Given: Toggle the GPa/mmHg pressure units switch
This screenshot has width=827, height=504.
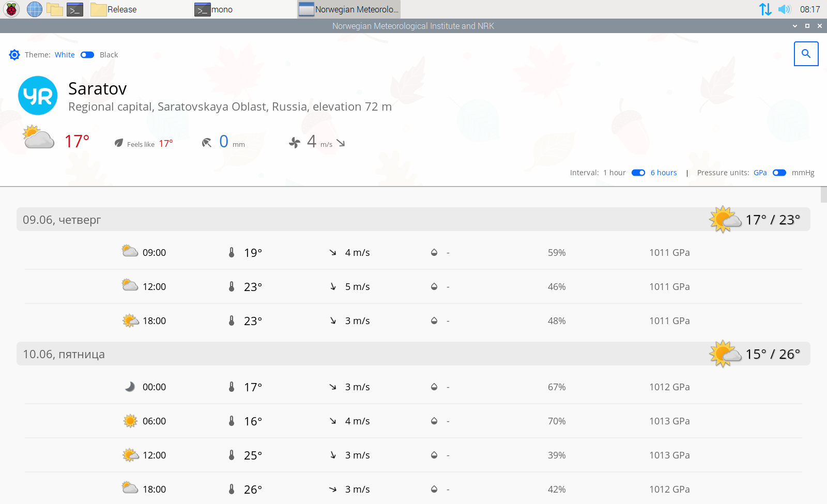Looking at the screenshot, I should coord(779,173).
